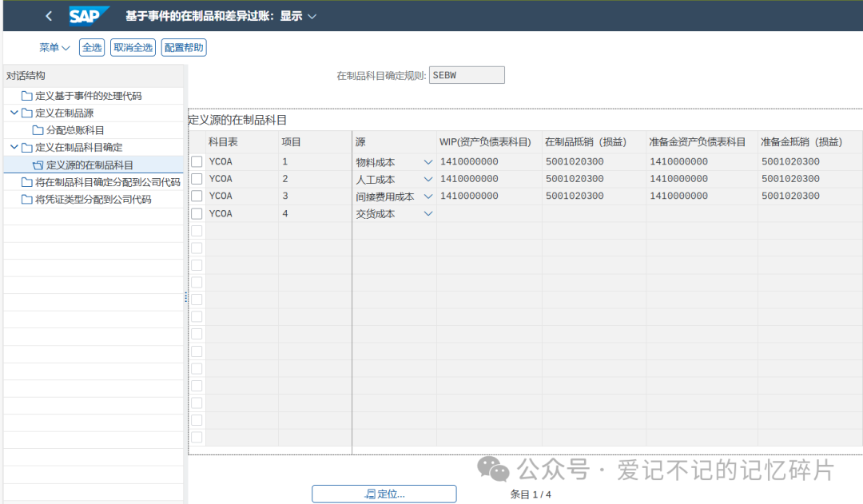863x504 pixels.
Task: Tick checkbox for row 物料成本
Action: 197,162
